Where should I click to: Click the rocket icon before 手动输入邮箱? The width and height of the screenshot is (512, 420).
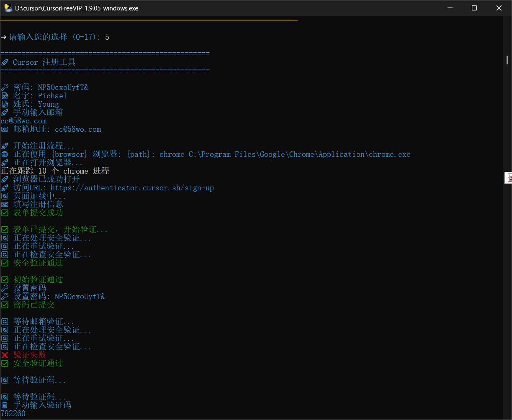pos(5,113)
